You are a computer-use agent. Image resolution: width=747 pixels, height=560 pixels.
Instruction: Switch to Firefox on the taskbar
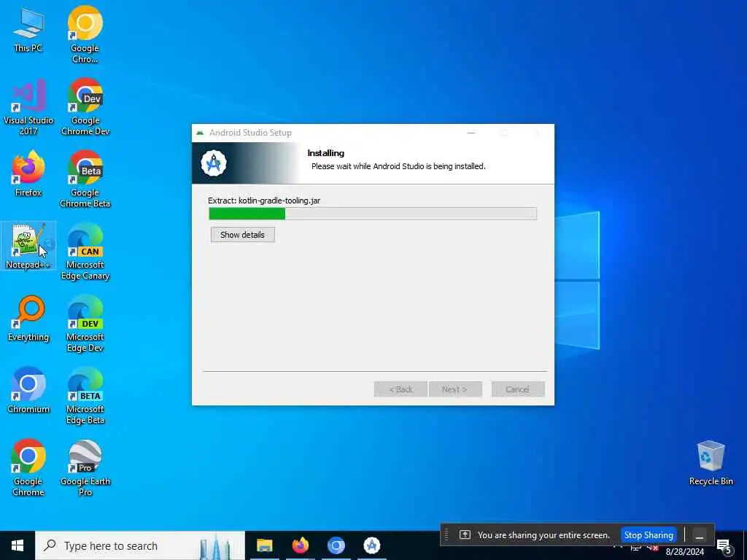[x=300, y=545]
